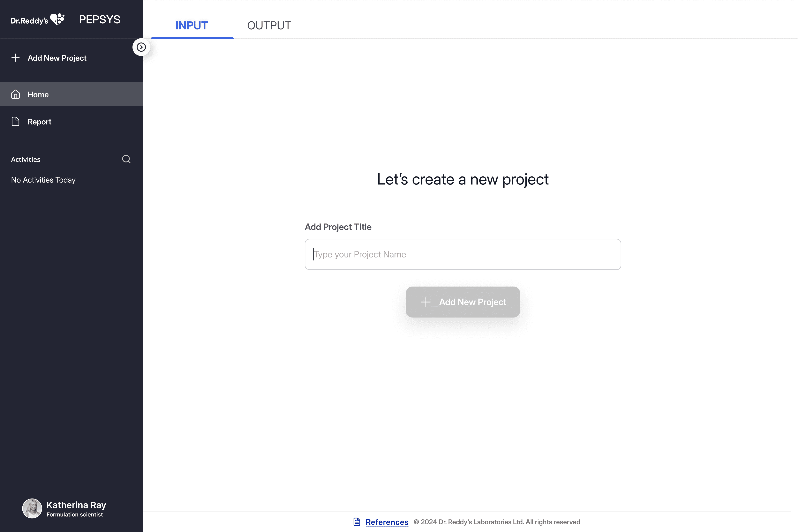
Task: Select the Home menu item label
Action: [x=38, y=95]
